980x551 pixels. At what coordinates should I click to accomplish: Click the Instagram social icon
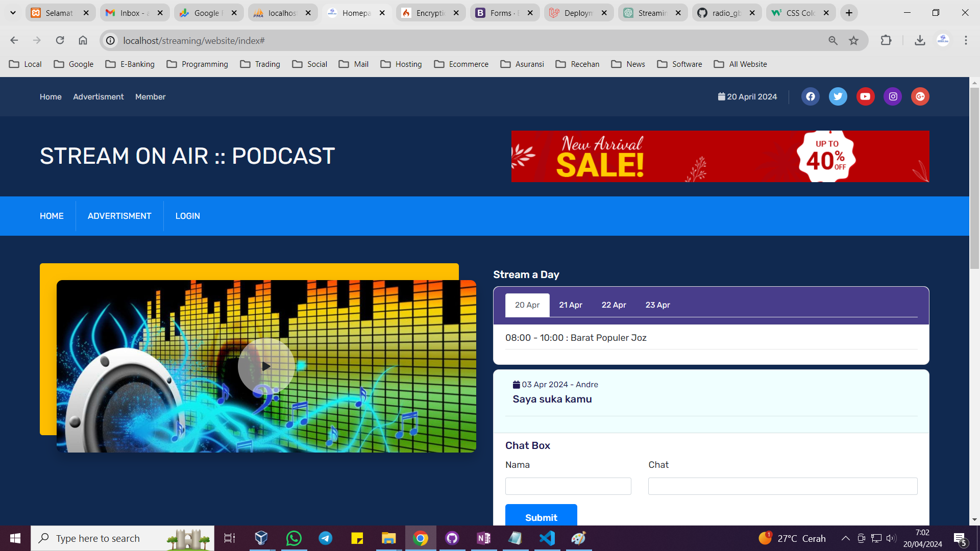pyautogui.click(x=893, y=96)
